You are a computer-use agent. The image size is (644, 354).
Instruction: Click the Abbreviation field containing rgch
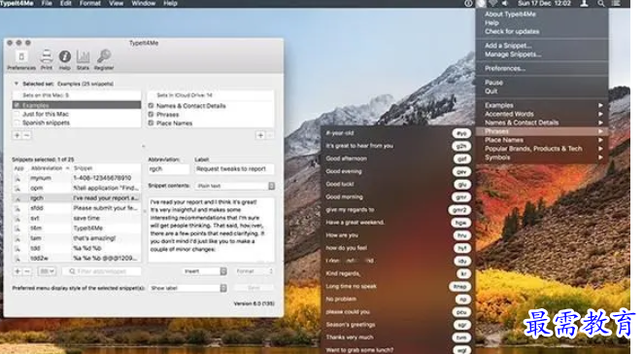point(169,169)
